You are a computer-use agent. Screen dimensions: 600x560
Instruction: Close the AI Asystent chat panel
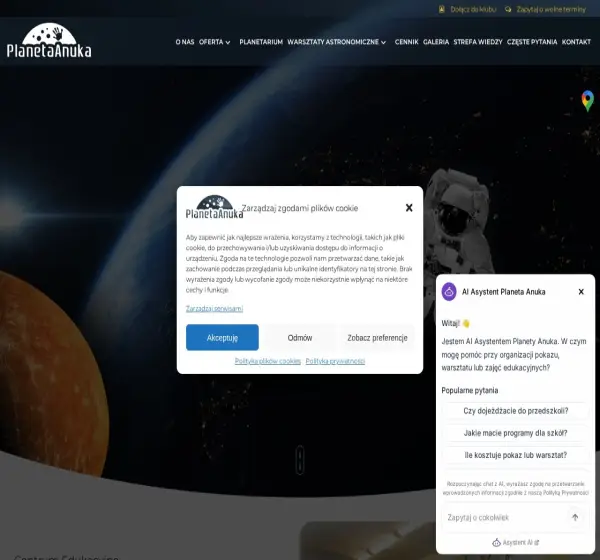click(581, 292)
